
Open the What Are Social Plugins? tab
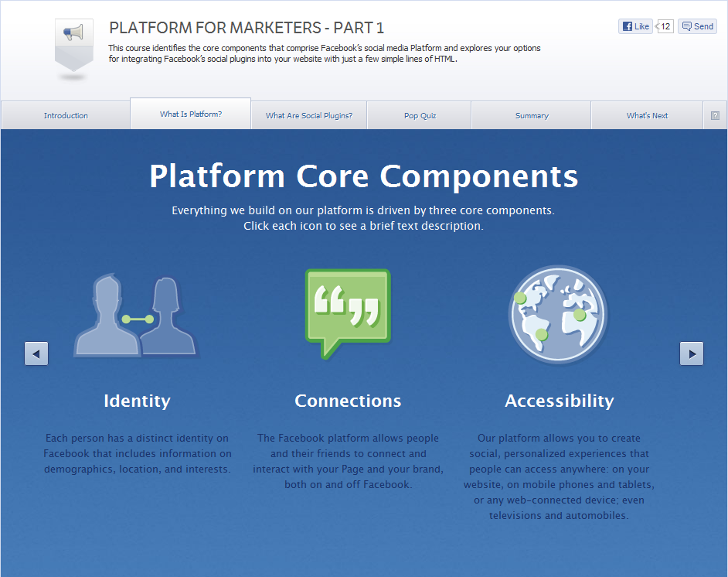coord(309,115)
